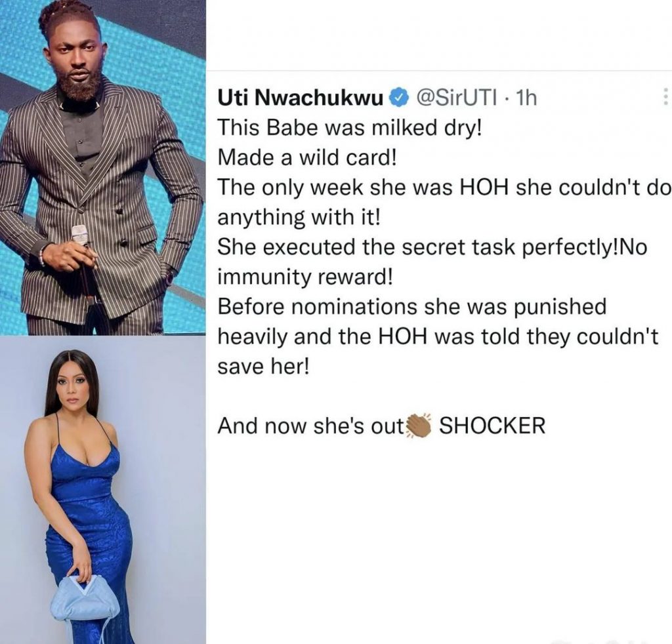The image size is (672, 644).
Task: Click the "save her!" text
Action: point(263,367)
